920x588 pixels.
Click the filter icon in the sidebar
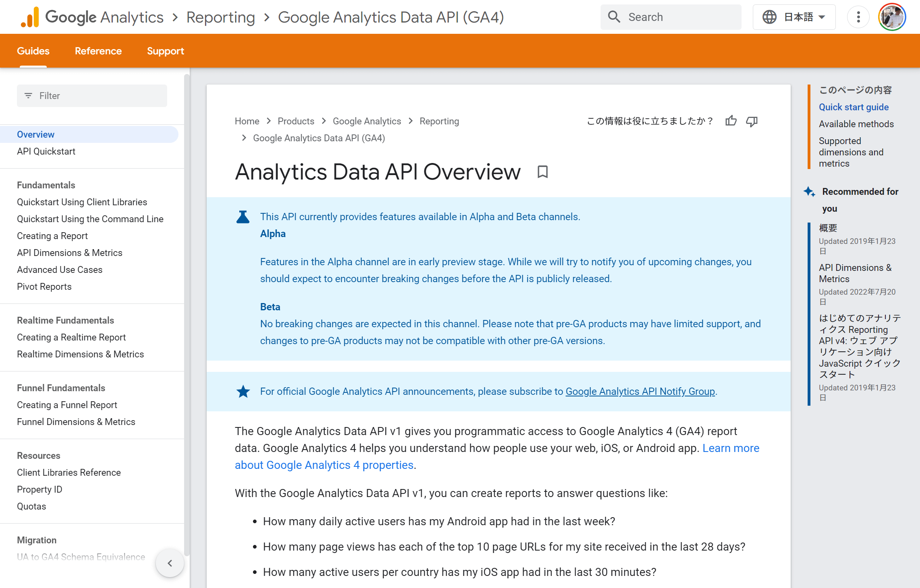[28, 96]
